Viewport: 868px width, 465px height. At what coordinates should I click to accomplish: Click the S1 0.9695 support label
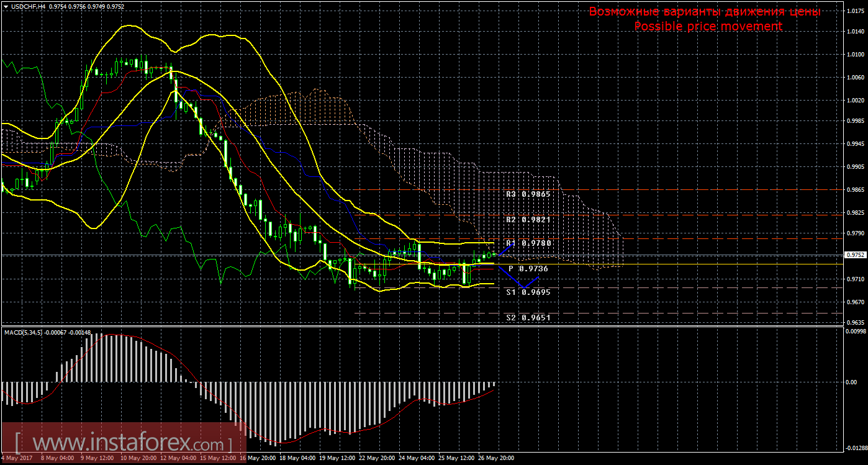pyautogui.click(x=528, y=292)
